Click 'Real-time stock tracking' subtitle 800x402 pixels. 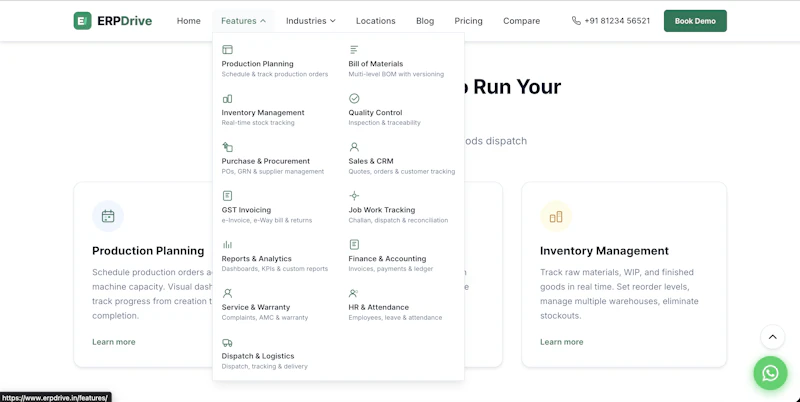[x=258, y=122]
